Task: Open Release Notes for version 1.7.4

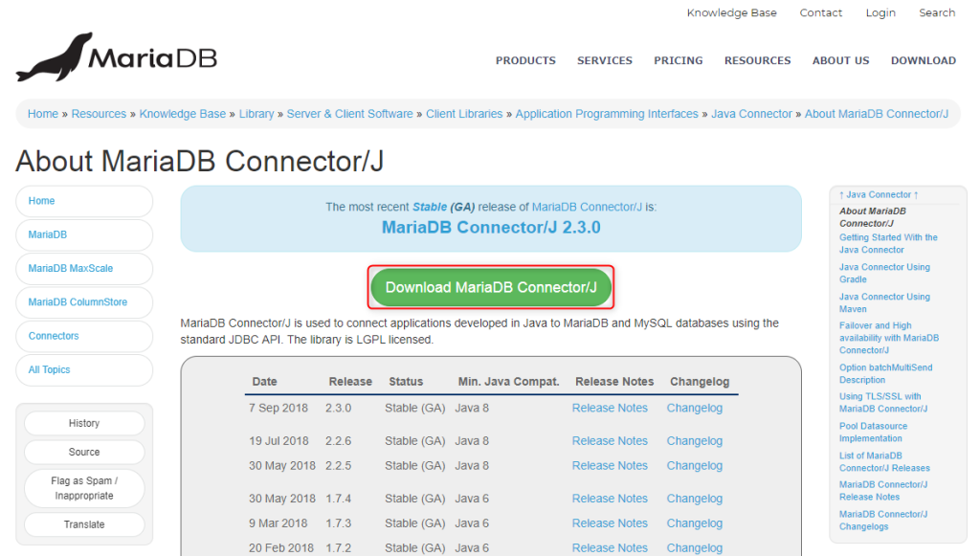Action: (610, 500)
